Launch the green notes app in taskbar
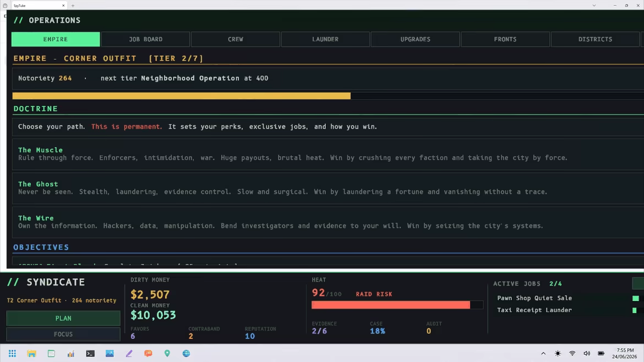The width and height of the screenshot is (644, 362). pyautogui.click(x=51, y=353)
